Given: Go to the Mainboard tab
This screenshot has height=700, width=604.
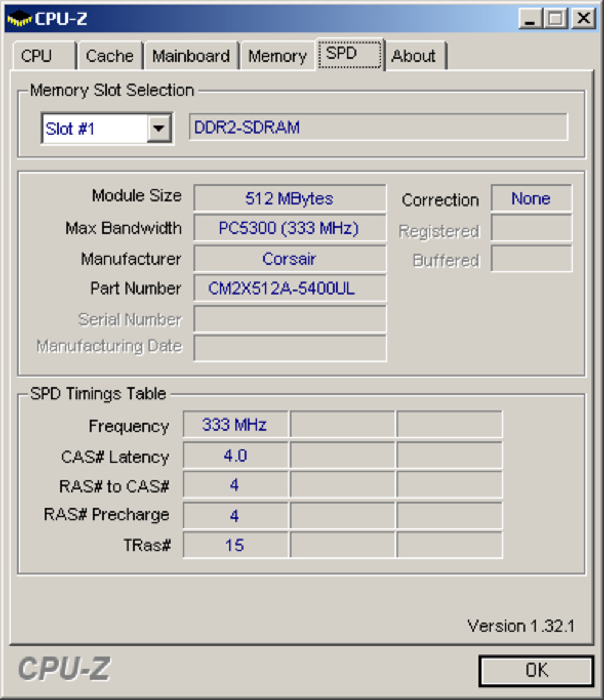Looking at the screenshot, I should coord(192,56).
